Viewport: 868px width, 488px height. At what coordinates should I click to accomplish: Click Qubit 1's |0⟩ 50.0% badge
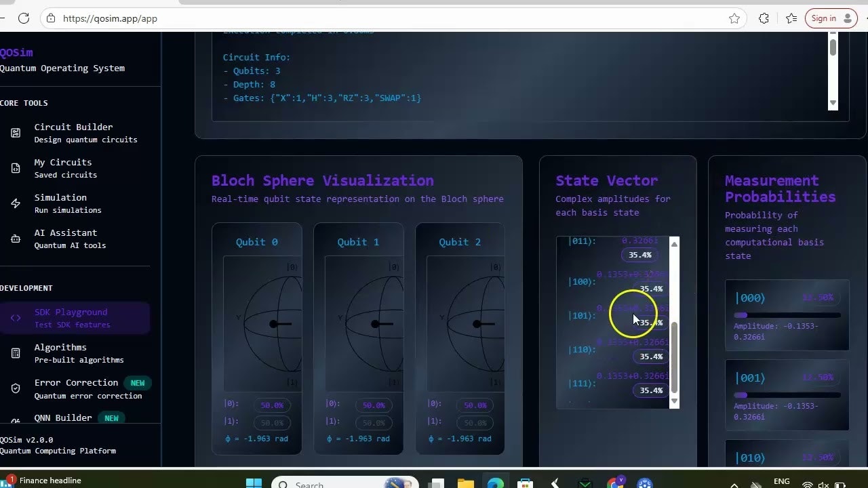(374, 405)
